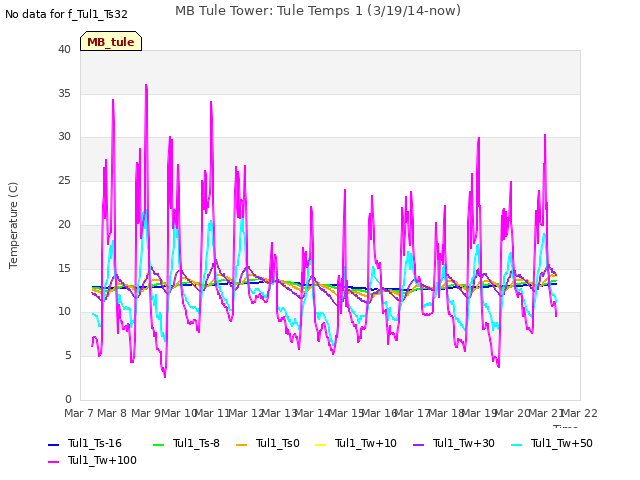Click the orange Tul1_Ts0 legend swatch
The width and height of the screenshot is (640, 480).
coord(242,444)
